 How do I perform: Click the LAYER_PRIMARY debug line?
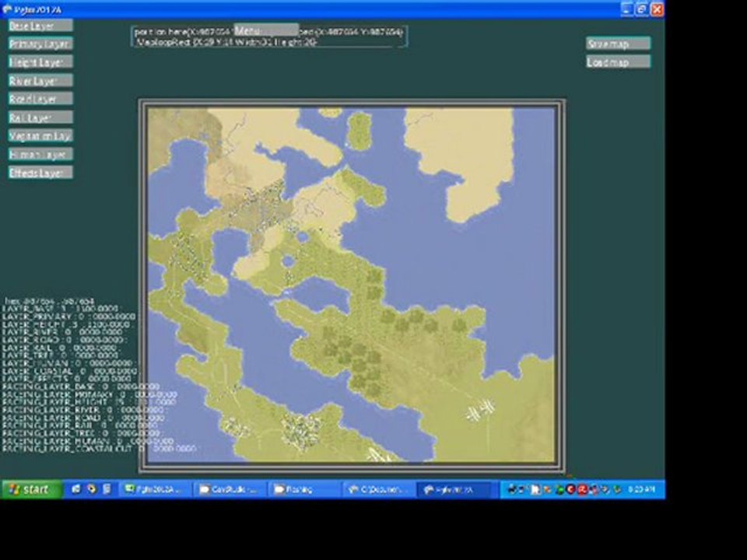pos(69,317)
